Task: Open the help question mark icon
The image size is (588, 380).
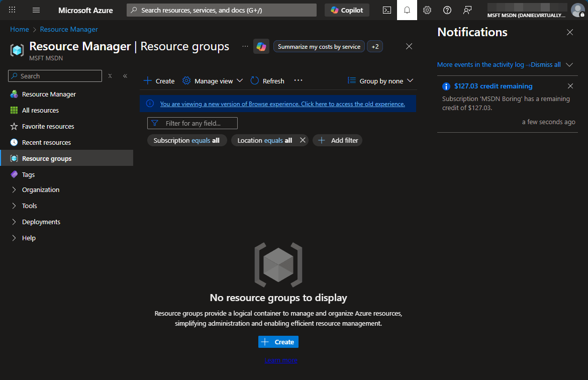Action: click(447, 10)
